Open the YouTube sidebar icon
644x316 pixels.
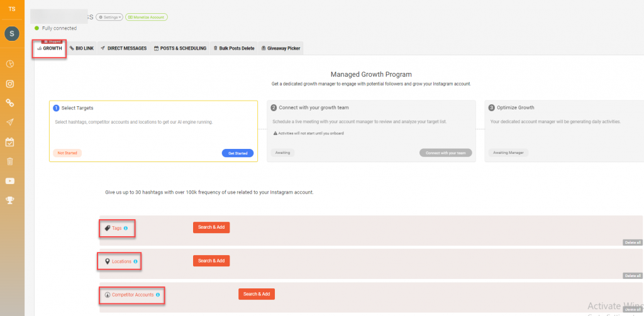click(10, 181)
